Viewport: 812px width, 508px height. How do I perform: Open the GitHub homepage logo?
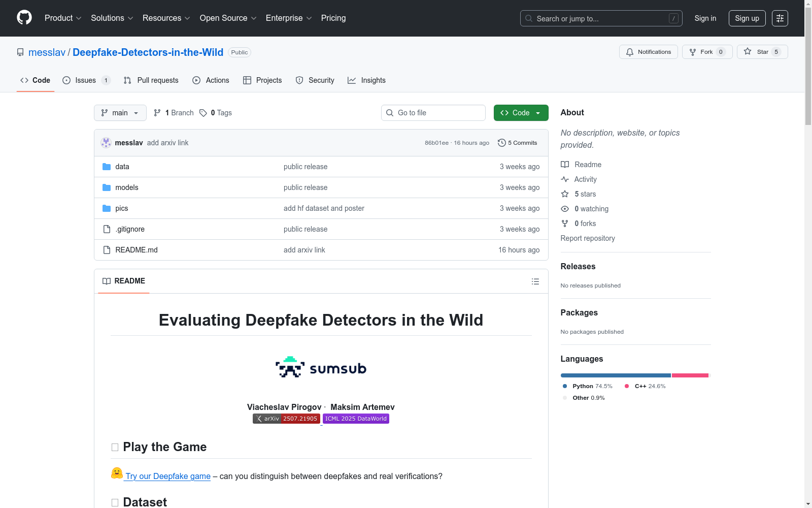pos(24,18)
